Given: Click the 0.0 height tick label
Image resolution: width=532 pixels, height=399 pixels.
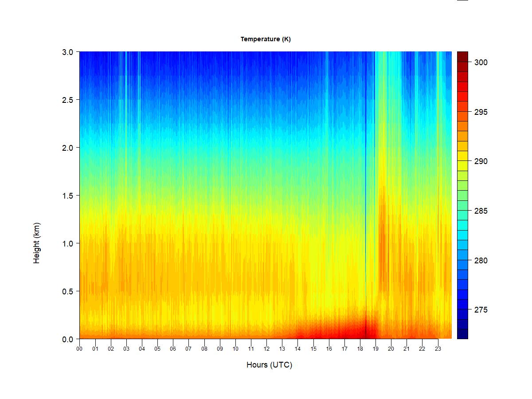Looking at the screenshot, I should 67,339.
